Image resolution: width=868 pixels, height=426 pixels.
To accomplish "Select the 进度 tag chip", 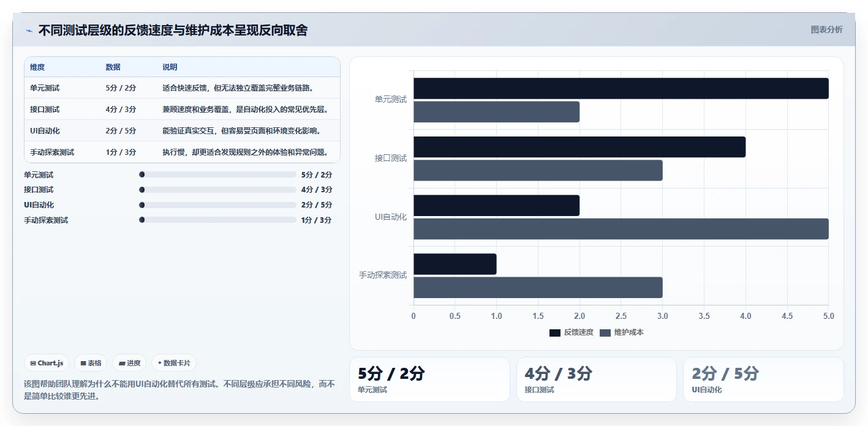I will [129, 363].
